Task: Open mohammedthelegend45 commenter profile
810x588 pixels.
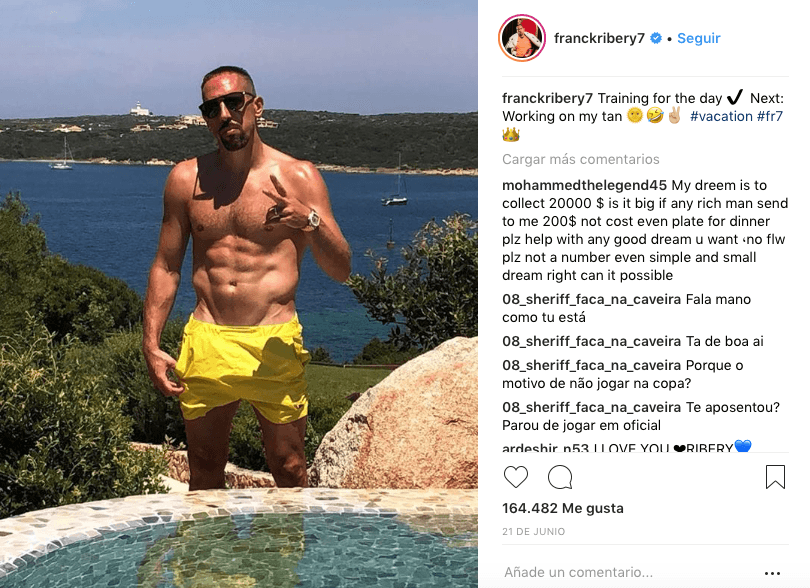Action: coord(584,185)
